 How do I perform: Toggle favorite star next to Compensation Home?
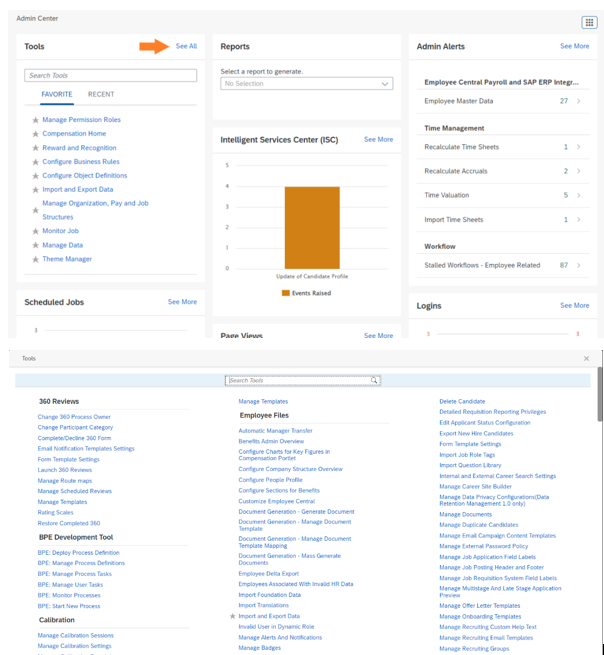[36, 134]
